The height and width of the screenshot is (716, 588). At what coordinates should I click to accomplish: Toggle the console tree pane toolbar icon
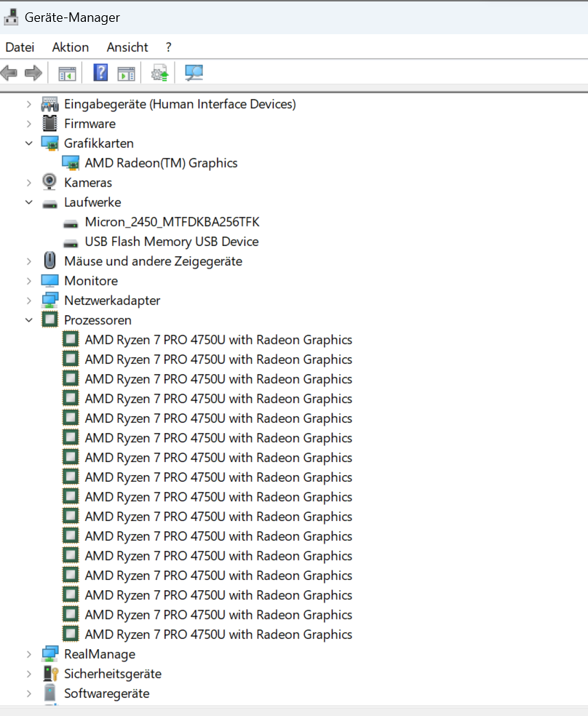[x=67, y=73]
